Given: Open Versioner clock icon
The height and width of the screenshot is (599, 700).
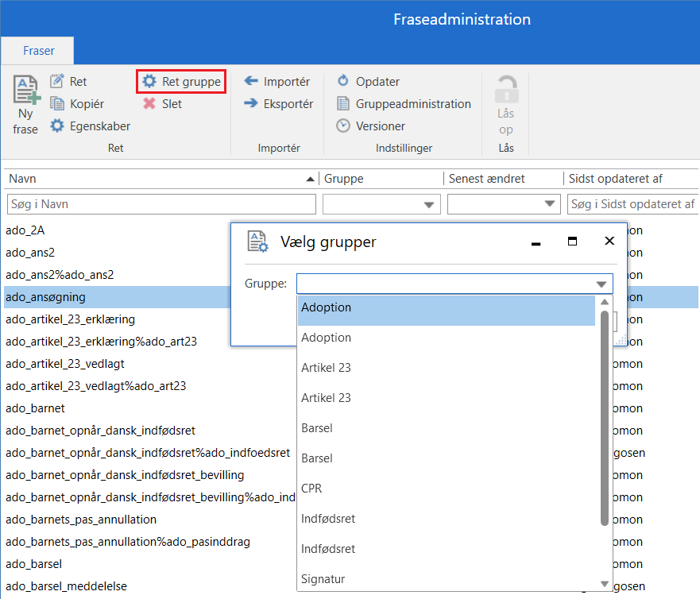Looking at the screenshot, I should (343, 126).
